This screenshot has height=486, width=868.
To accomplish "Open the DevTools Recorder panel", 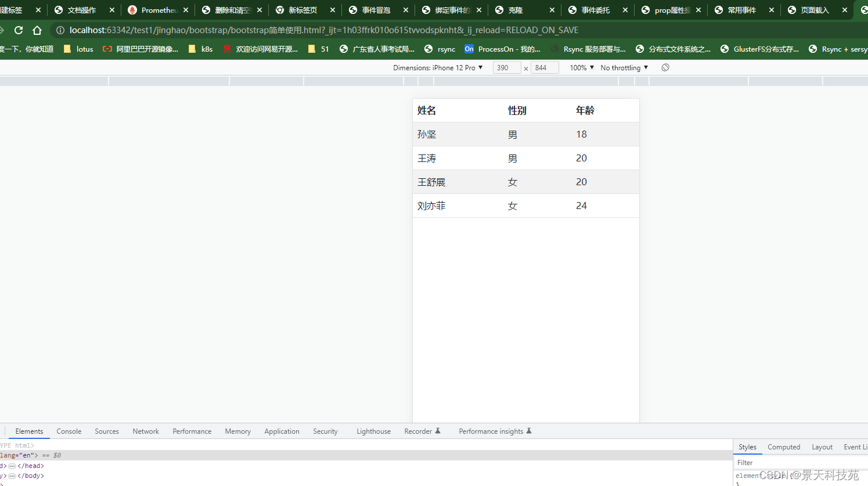I will (x=422, y=431).
